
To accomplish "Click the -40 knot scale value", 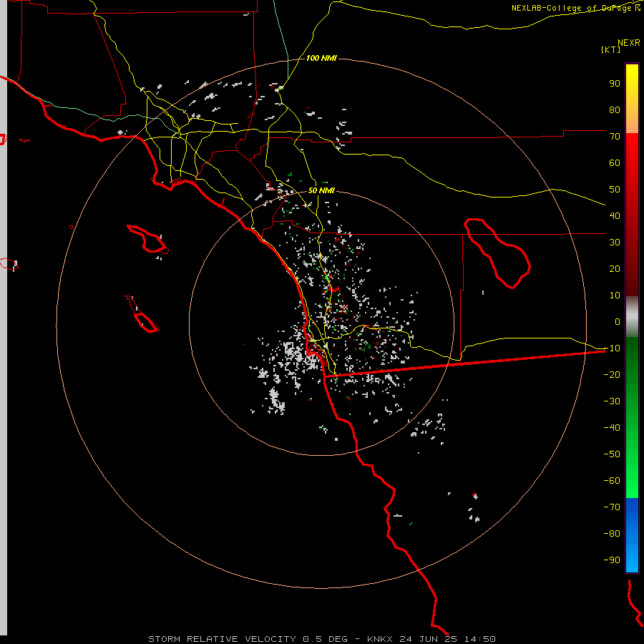I will click(612, 428).
